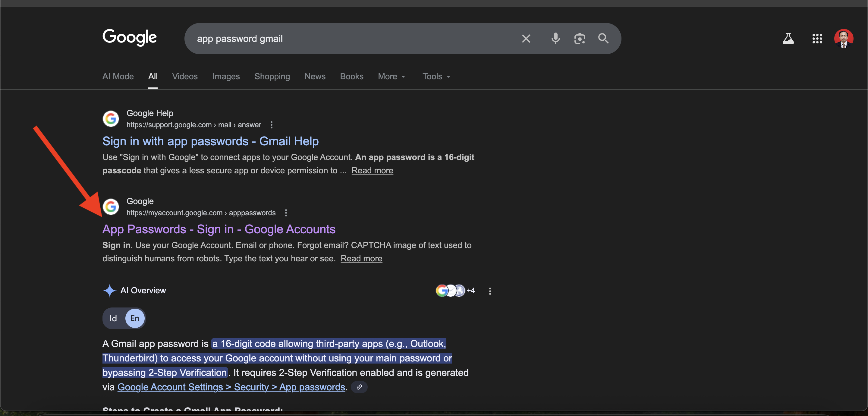
Task: Switch to the AI Mode tab
Action: (118, 77)
